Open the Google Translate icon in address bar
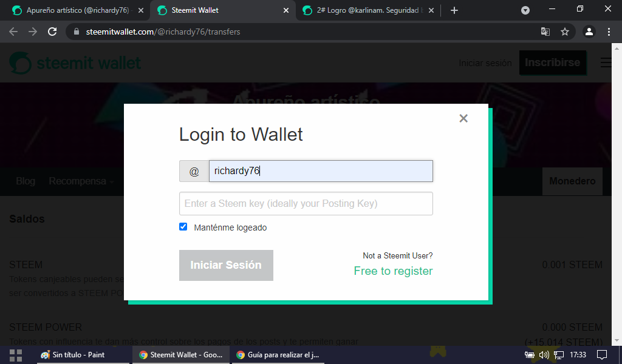Viewport: 622px width, 364px height. pyautogui.click(x=545, y=32)
